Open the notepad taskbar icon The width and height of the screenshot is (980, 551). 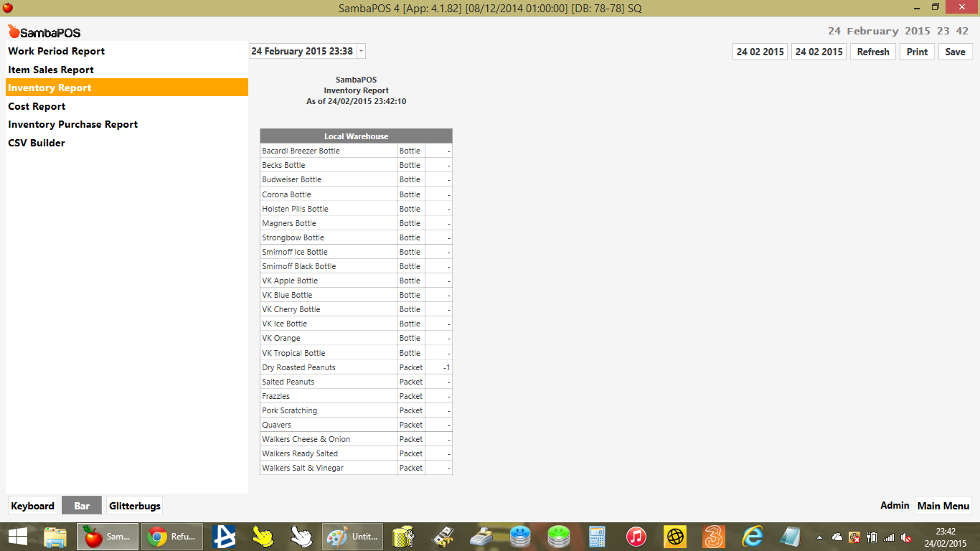click(791, 537)
